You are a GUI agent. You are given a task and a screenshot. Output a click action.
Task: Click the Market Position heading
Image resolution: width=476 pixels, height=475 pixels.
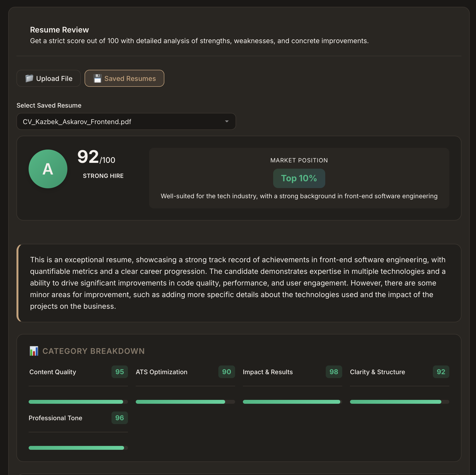[x=299, y=160]
